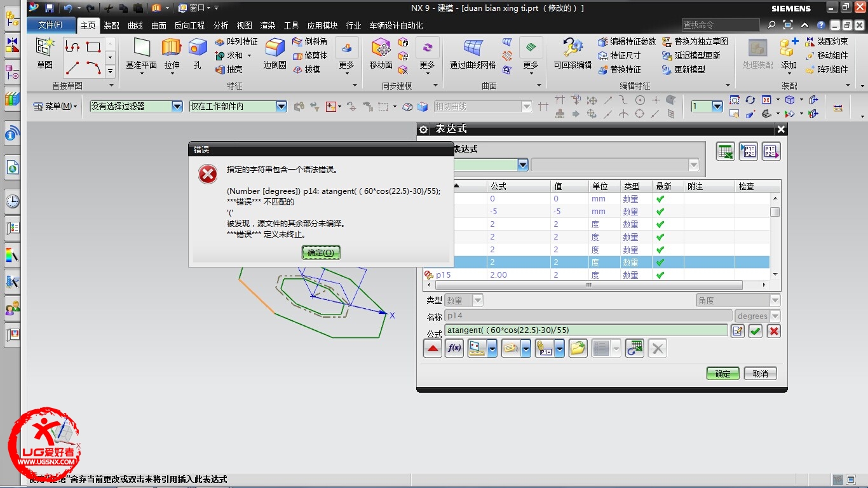The height and width of the screenshot is (488, 868).
Task: Choose 替换特征 replace feature
Action: point(619,69)
